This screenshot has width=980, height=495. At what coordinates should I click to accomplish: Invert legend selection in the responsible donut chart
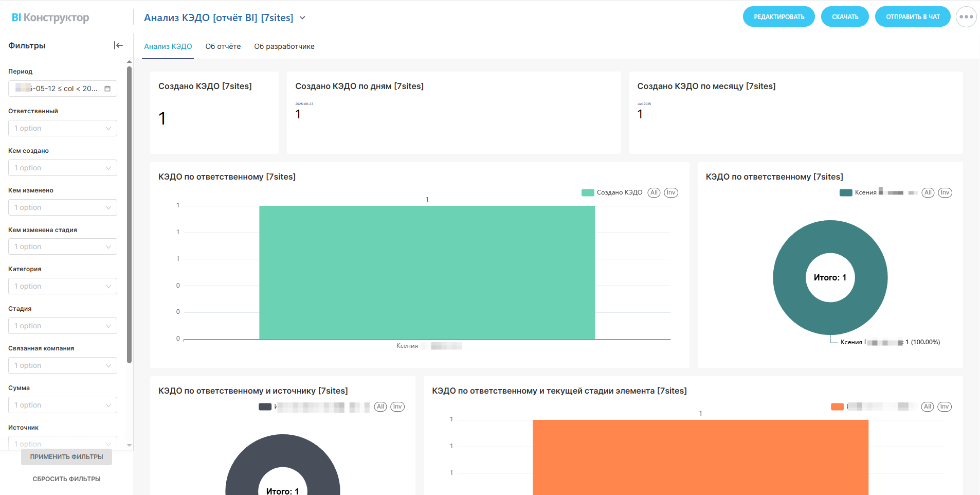pos(945,192)
